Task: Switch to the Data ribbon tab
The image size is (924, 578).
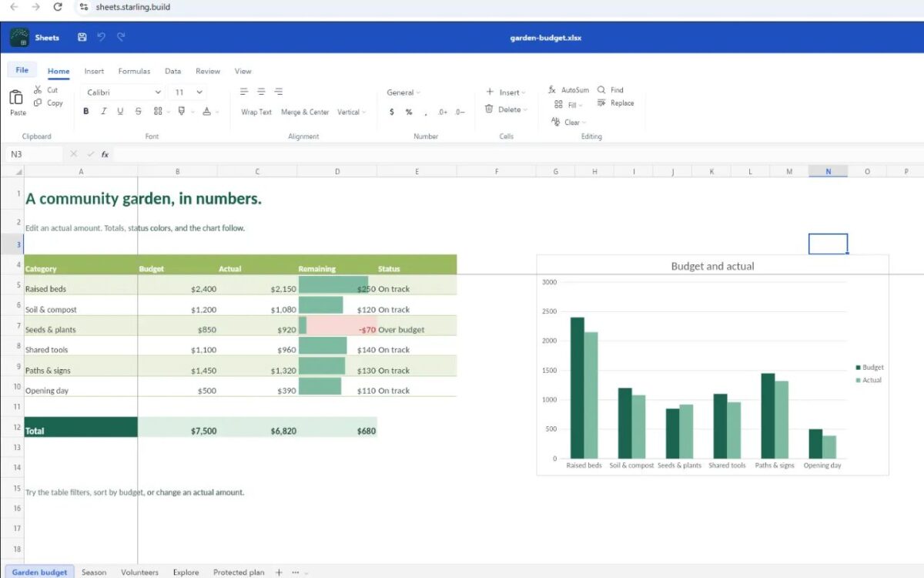Action: pyautogui.click(x=173, y=71)
